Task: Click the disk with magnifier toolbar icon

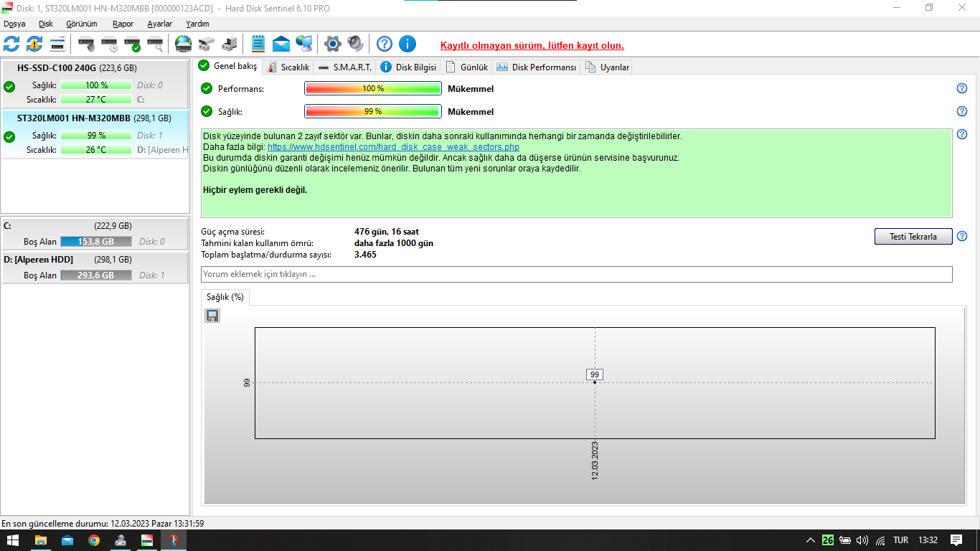Action: coord(155,44)
